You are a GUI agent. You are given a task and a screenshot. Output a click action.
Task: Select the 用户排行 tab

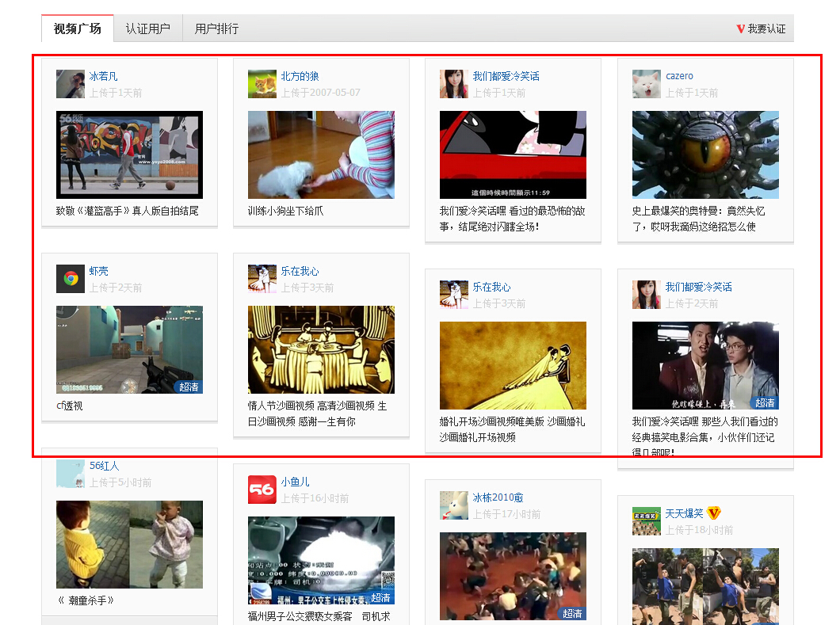(216, 29)
